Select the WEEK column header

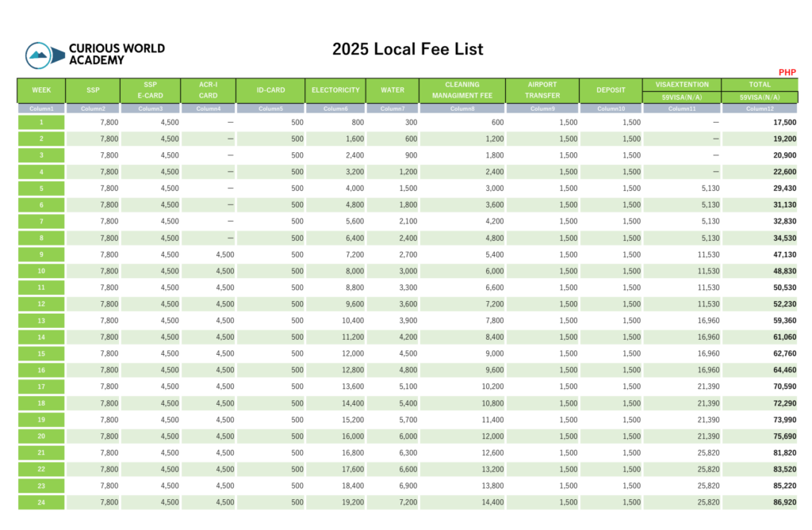click(x=41, y=90)
